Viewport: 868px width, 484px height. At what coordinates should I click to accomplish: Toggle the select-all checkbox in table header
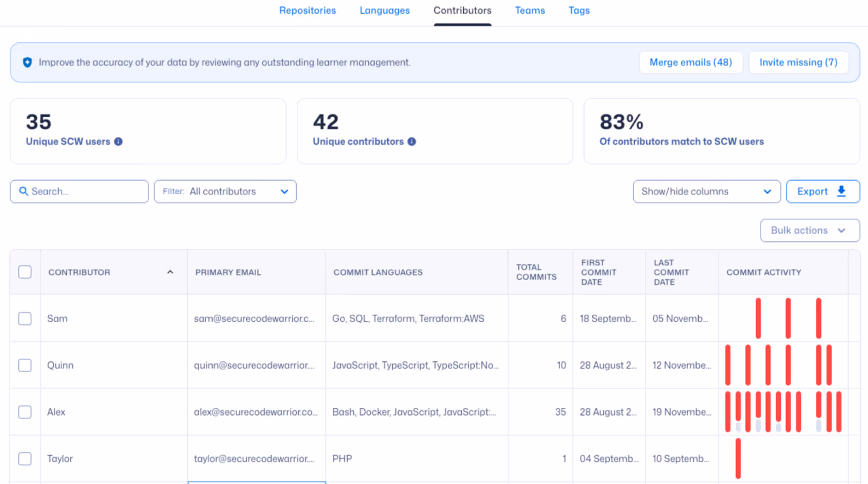[x=25, y=272]
